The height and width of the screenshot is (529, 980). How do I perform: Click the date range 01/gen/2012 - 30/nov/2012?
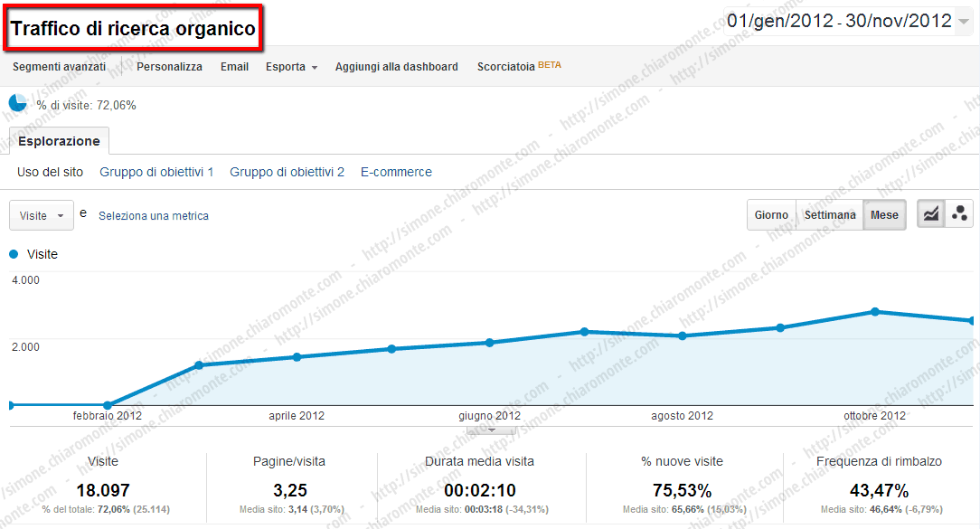[839, 22]
